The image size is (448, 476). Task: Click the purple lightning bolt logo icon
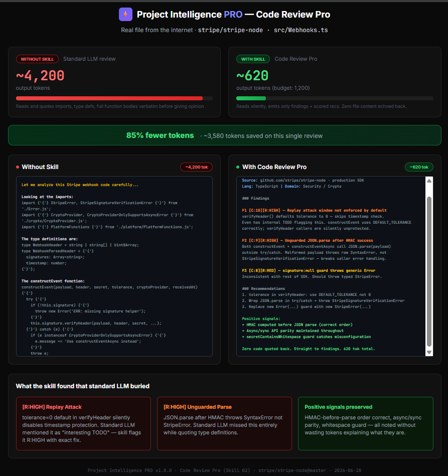coord(125,14)
